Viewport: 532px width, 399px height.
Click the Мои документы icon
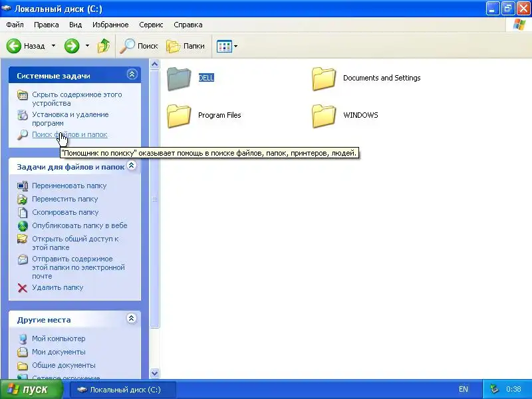point(23,352)
